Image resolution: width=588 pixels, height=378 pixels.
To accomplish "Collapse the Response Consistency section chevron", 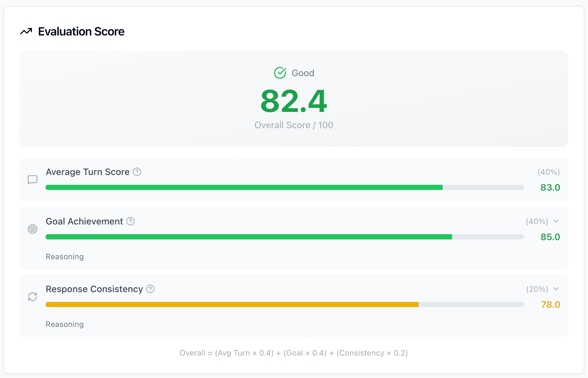I will 556,289.
